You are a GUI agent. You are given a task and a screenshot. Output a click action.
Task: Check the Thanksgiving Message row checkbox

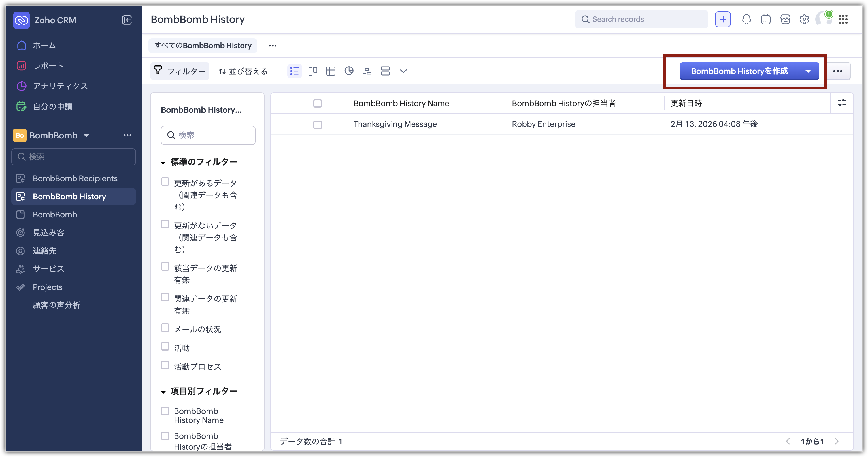coord(317,125)
